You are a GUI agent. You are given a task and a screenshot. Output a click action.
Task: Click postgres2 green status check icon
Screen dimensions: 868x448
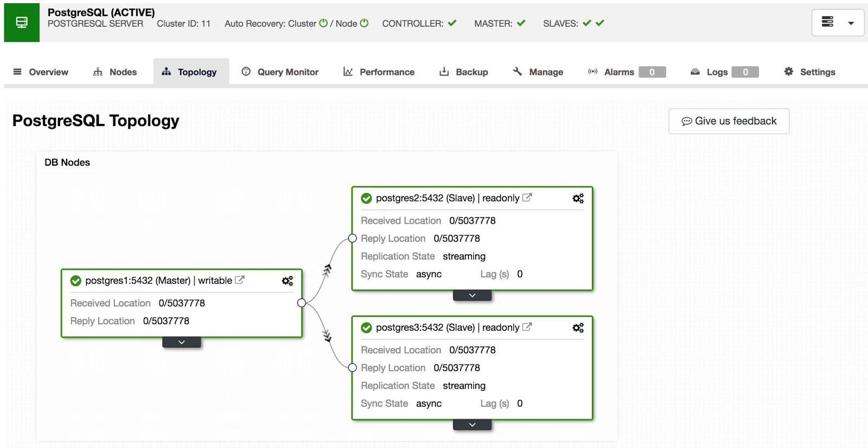pos(367,198)
